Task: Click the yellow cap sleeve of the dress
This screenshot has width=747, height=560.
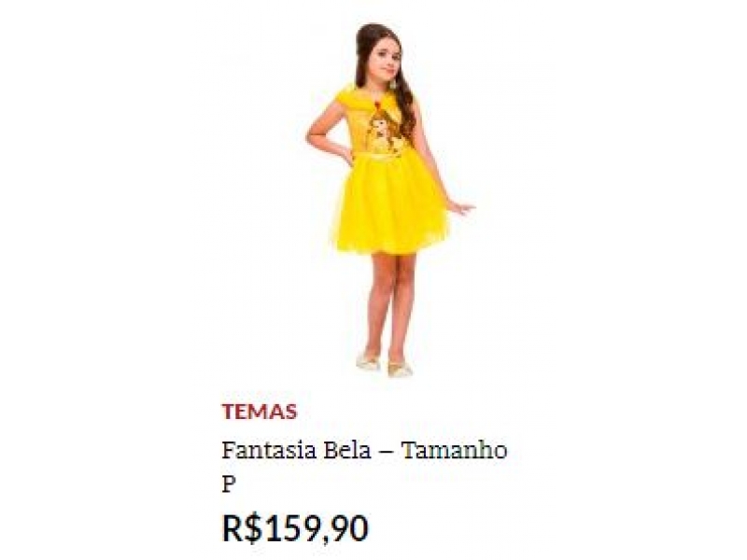Action: [342, 99]
